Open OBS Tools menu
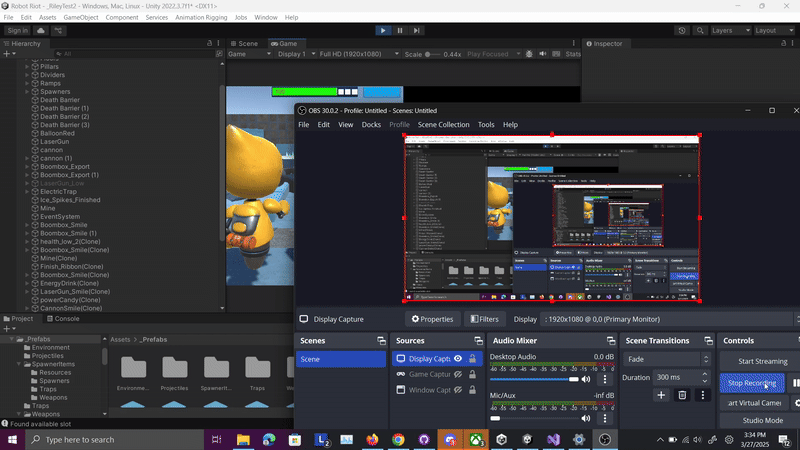The image size is (800, 450). point(486,124)
